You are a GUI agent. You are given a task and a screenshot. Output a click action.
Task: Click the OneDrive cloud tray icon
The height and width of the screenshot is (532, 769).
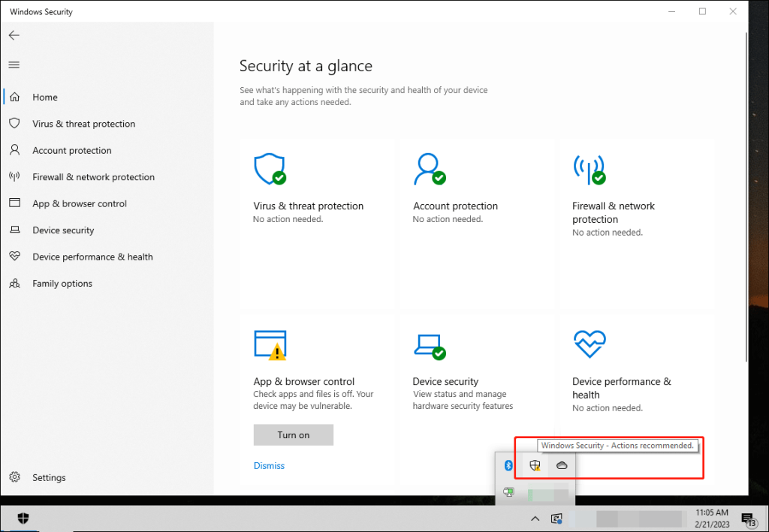pos(562,466)
